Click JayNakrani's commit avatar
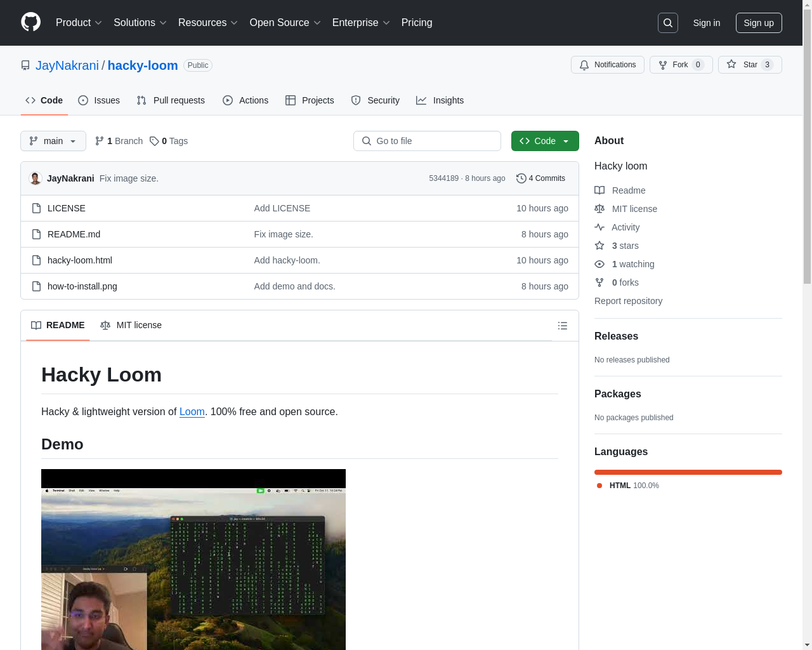The height and width of the screenshot is (650, 812). click(x=36, y=178)
